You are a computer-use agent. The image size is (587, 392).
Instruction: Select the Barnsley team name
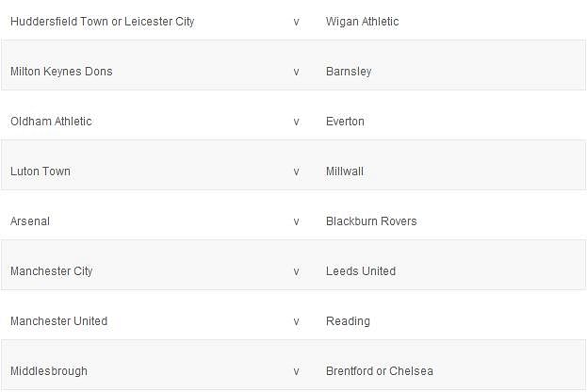tap(349, 71)
